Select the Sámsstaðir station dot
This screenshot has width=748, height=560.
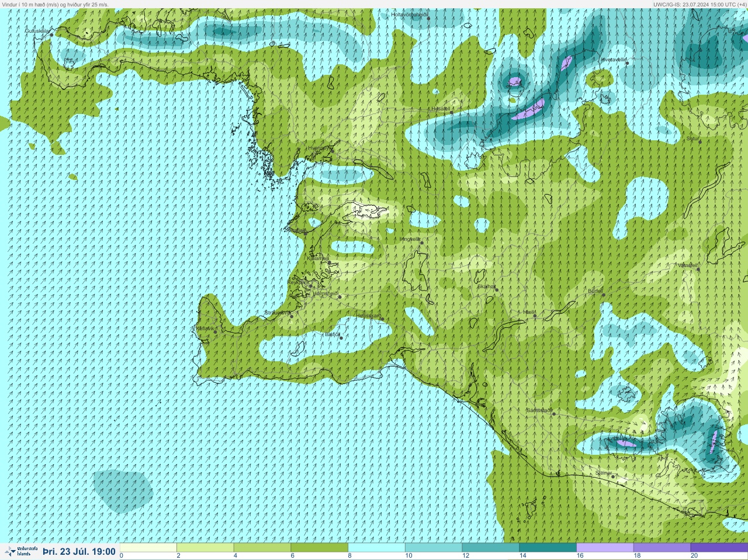point(554,414)
